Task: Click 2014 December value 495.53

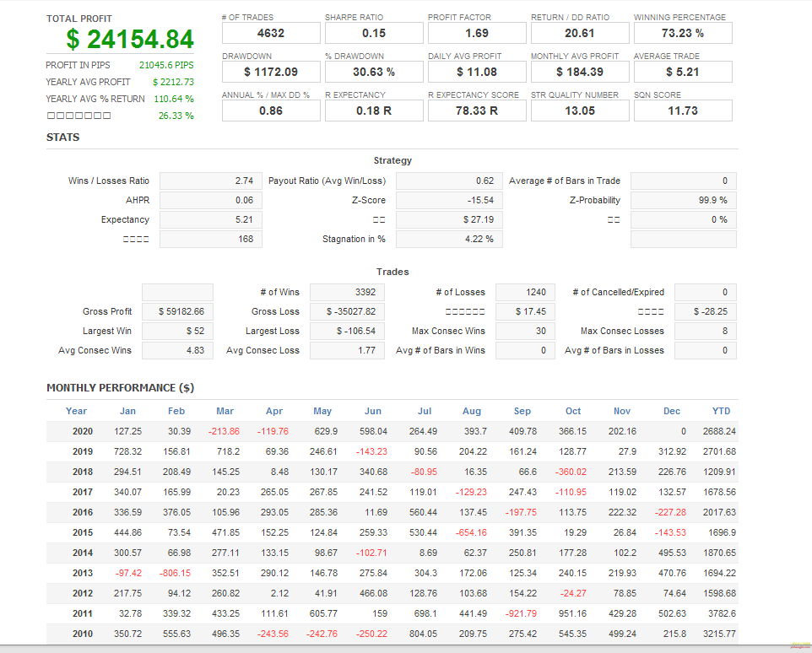Action: point(672,553)
